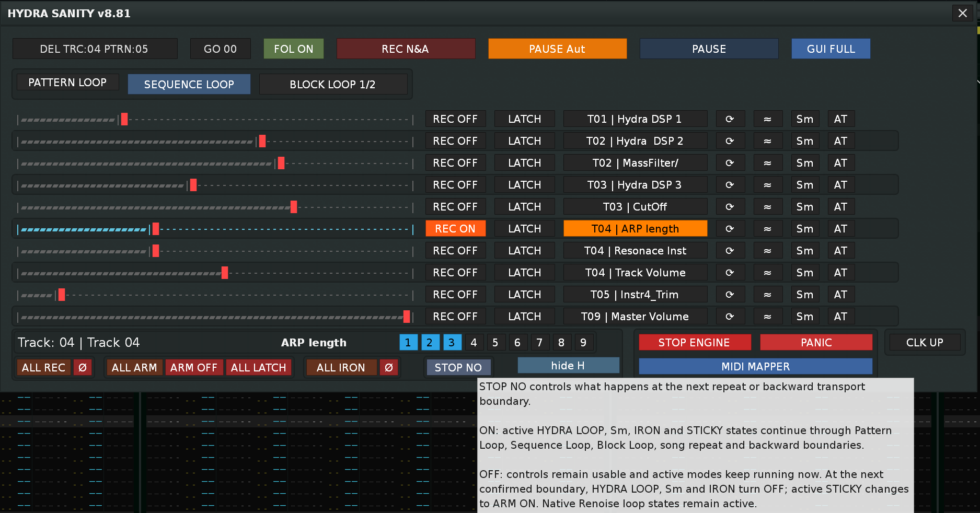Click the ALL LATCH button

[259, 368]
